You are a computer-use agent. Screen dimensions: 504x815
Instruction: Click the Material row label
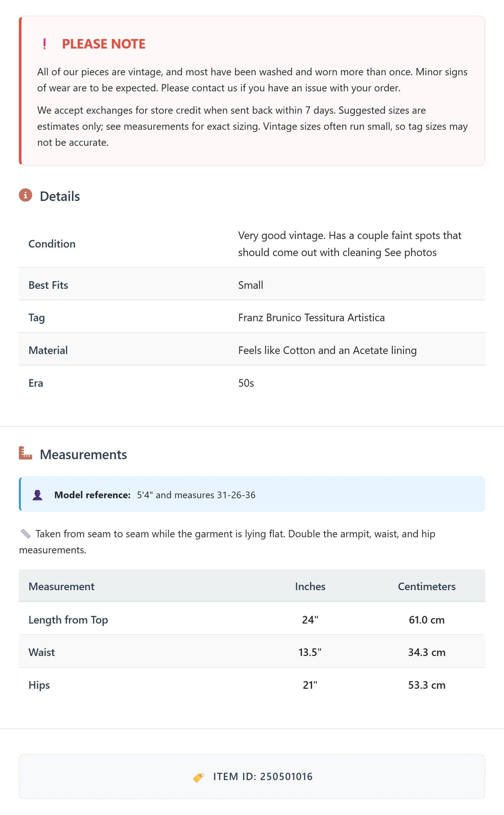click(x=48, y=350)
